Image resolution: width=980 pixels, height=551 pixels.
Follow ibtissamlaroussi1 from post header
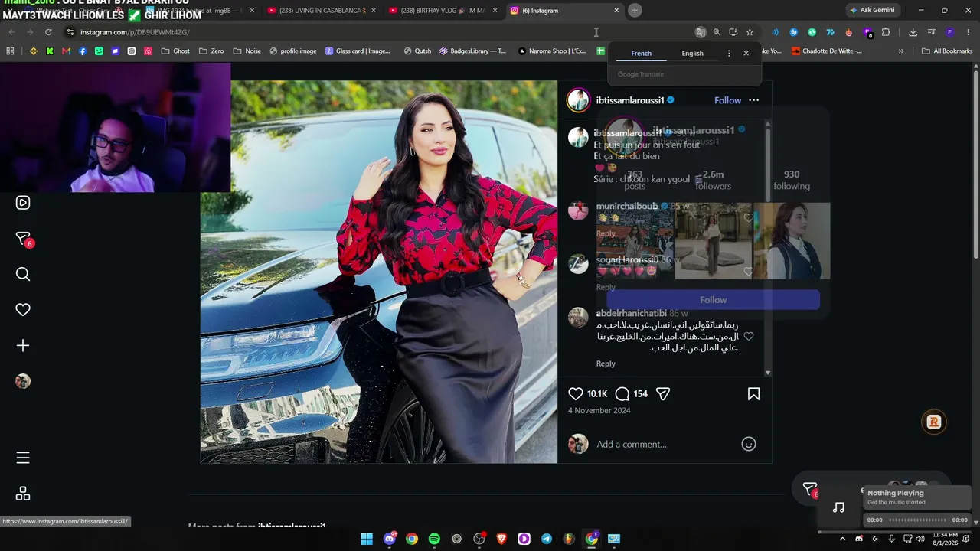(x=727, y=100)
